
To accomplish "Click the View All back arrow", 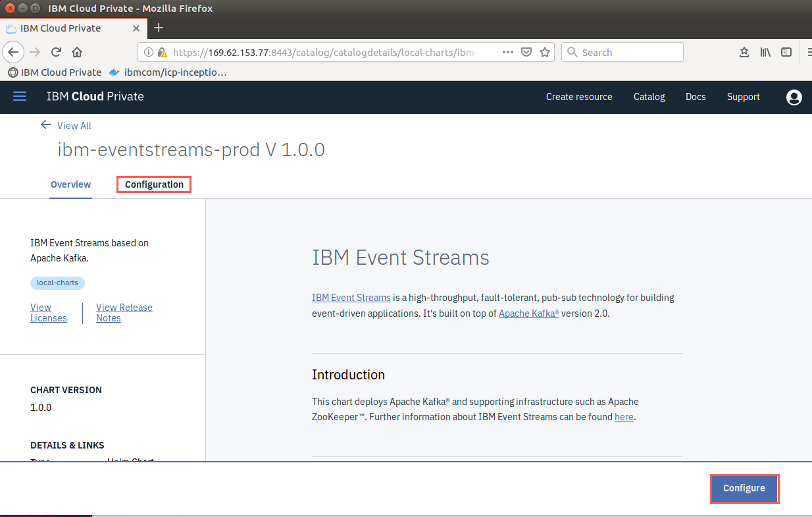I will pos(46,125).
